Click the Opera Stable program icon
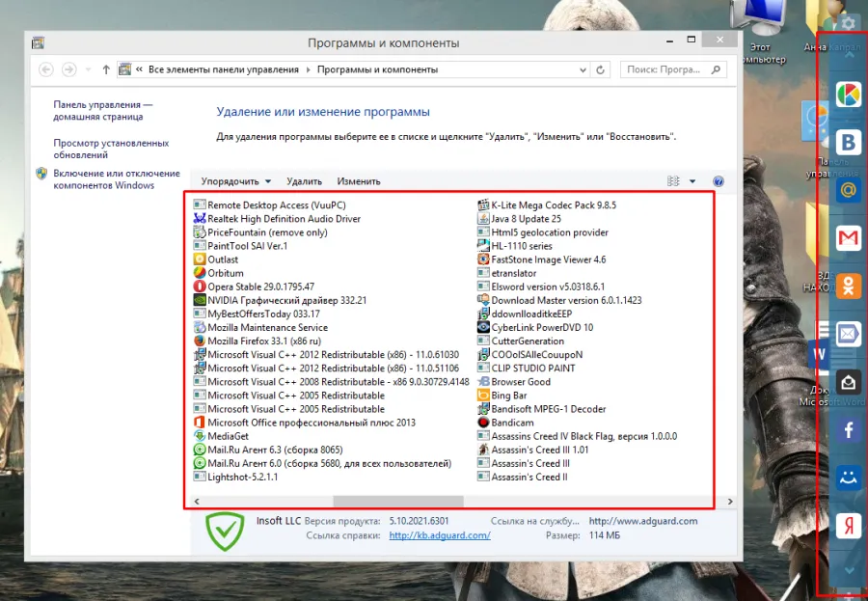This screenshot has width=868, height=601. pyautogui.click(x=200, y=287)
